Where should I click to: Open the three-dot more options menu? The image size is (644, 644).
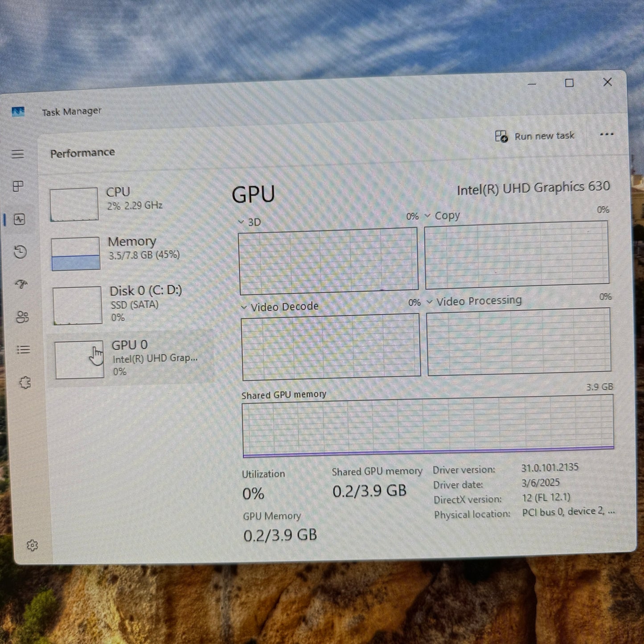pos(607,134)
